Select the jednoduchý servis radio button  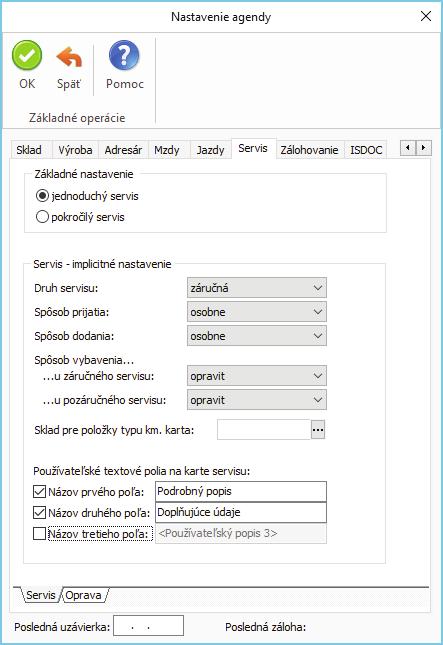tap(42, 196)
